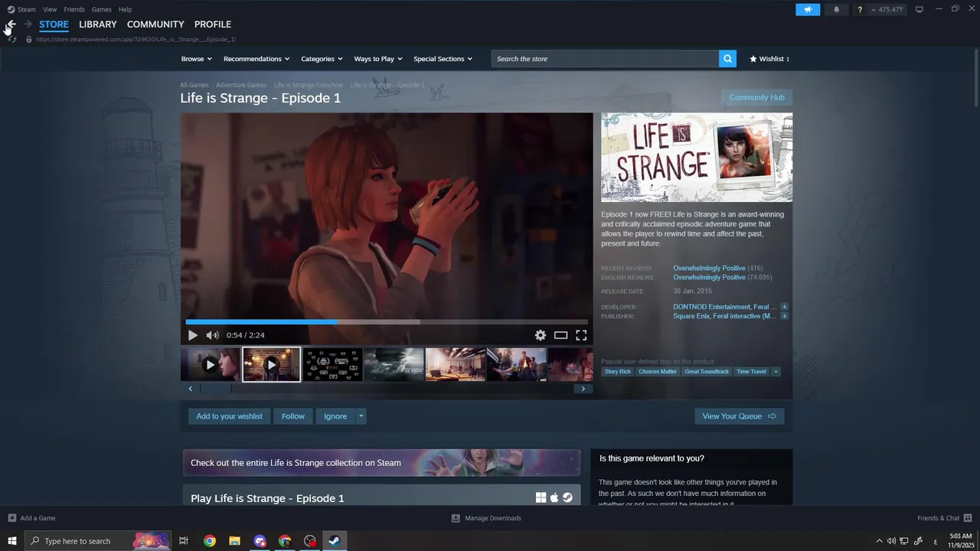
Task: Expand the developer list plus button
Action: [784, 307]
